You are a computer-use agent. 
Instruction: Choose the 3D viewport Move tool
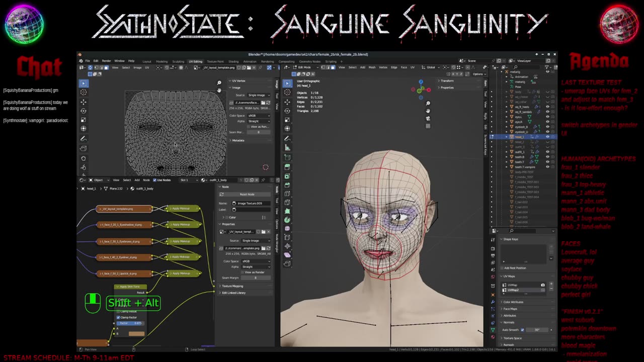click(287, 102)
